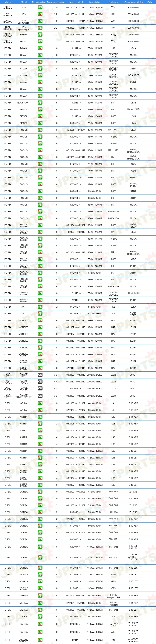Viewport: 156px width, 644px height.
Task: Click body code A05
Action: pos(113,632)
